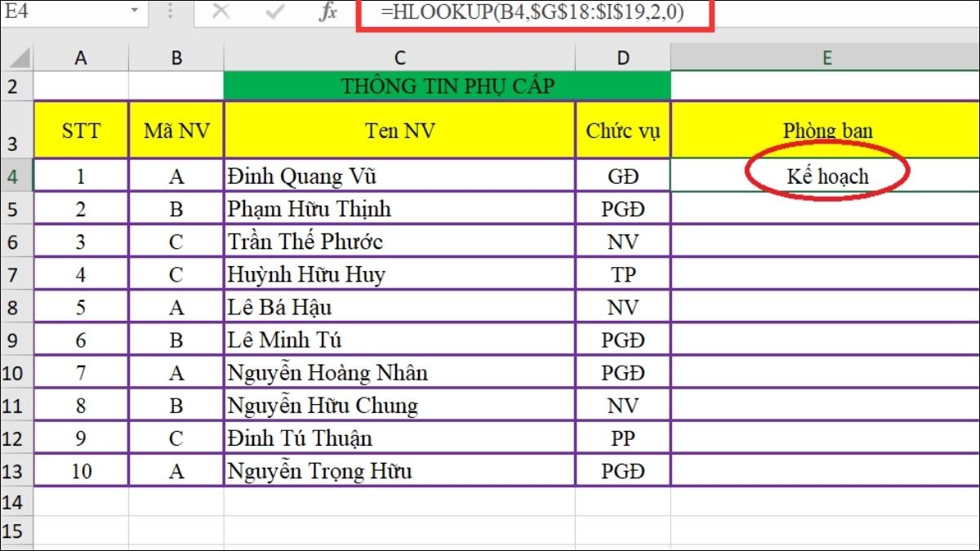Image resolution: width=980 pixels, height=551 pixels.
Task: Click STT cell with value 10
Action: coord(81,470)
